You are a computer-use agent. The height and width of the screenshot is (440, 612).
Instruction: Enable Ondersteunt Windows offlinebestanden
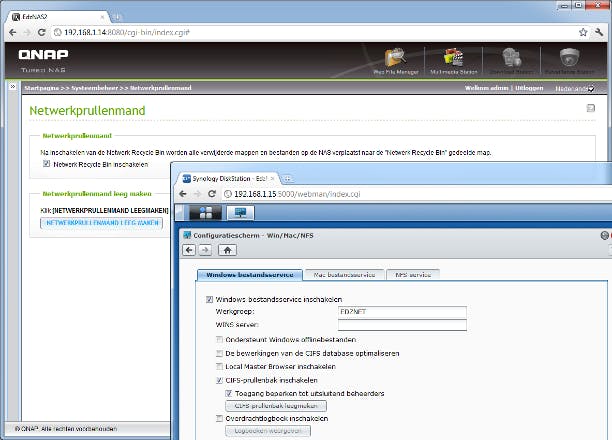tap(219, 339)
